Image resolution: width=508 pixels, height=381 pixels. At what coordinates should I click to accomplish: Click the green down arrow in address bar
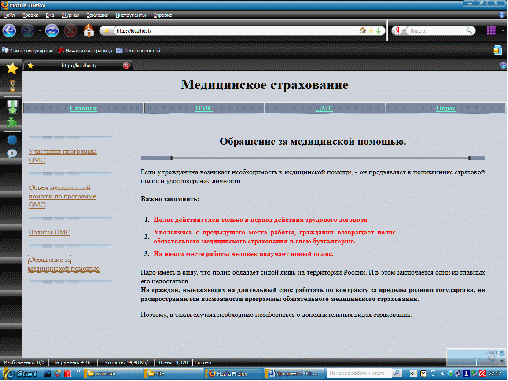(378, 31)
